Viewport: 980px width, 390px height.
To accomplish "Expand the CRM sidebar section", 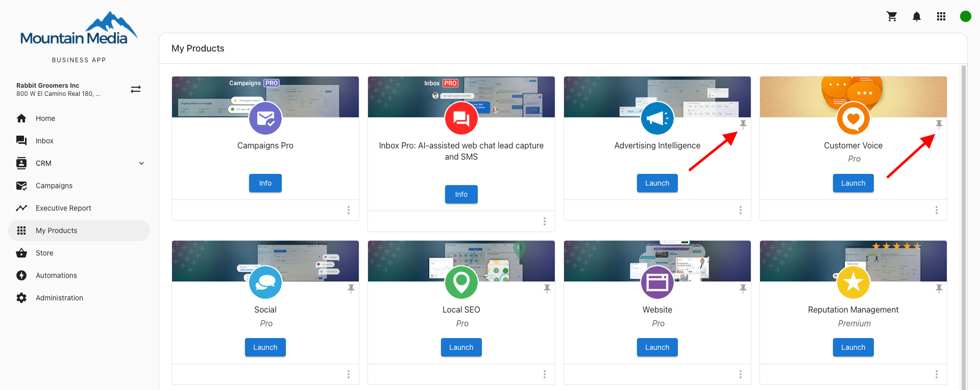I will 141,163.
